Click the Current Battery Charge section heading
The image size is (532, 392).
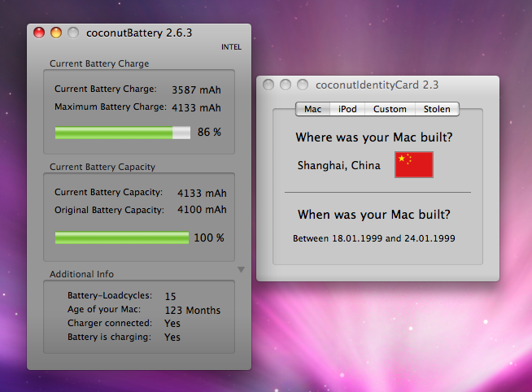pyautogui.click(x=99, y=63)
